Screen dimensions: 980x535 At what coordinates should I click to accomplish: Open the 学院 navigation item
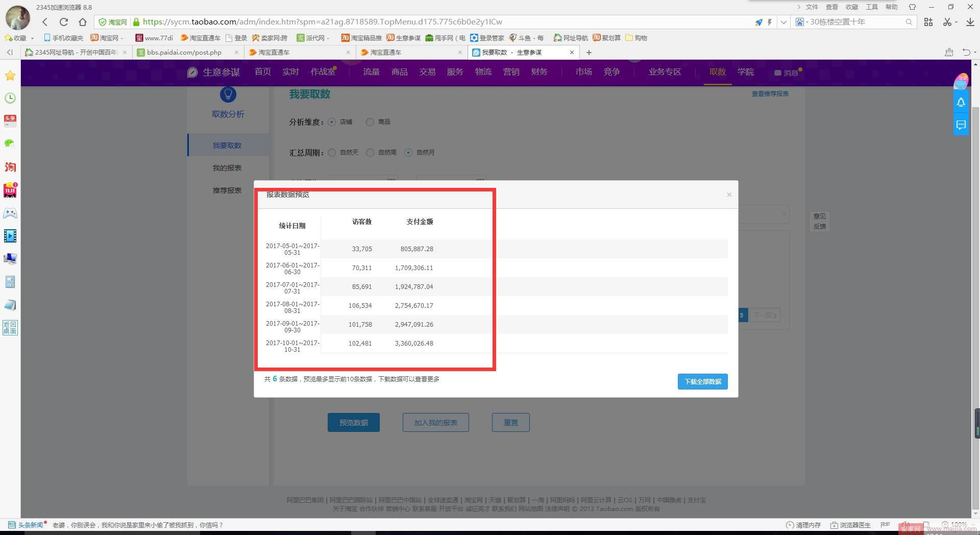[746, 72]
